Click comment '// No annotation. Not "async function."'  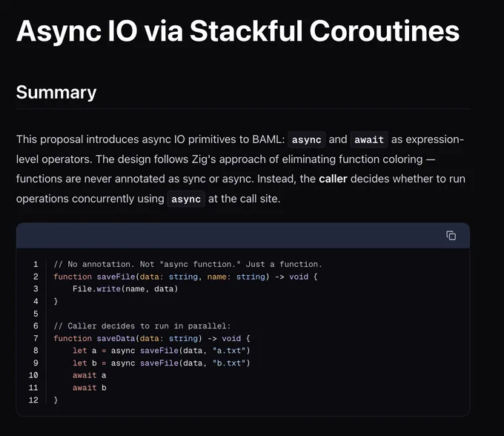coord(147,264)
